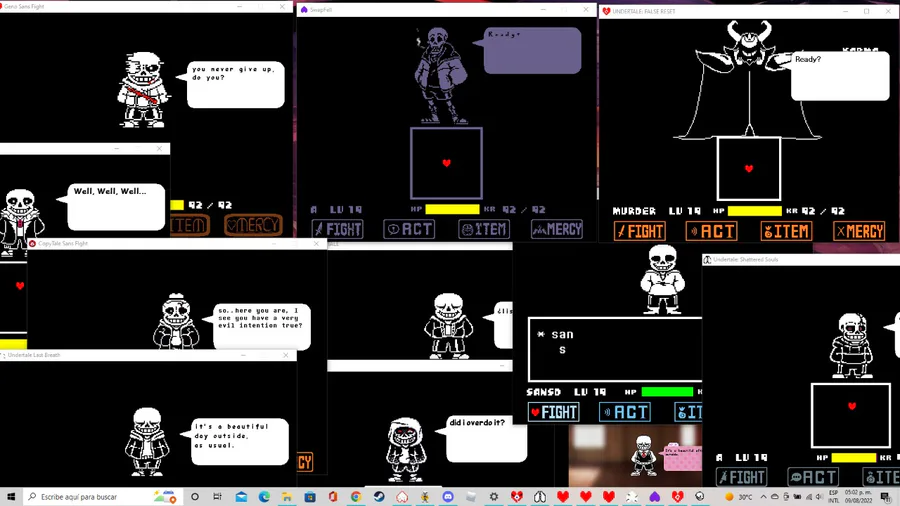Select ACT in Undertale: Shattered Souls window
Screen dimensions: 900x506
point(813,477)
